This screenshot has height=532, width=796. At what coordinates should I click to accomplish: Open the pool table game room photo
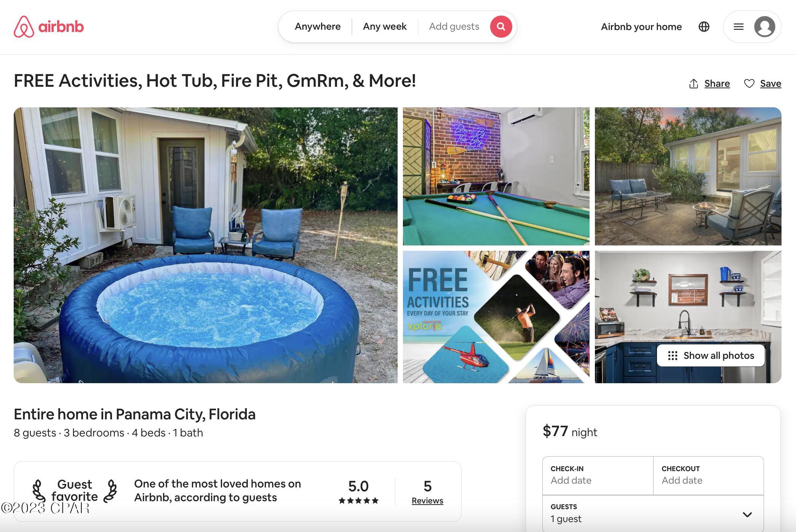pyautogui.click(x=496, y=176)
